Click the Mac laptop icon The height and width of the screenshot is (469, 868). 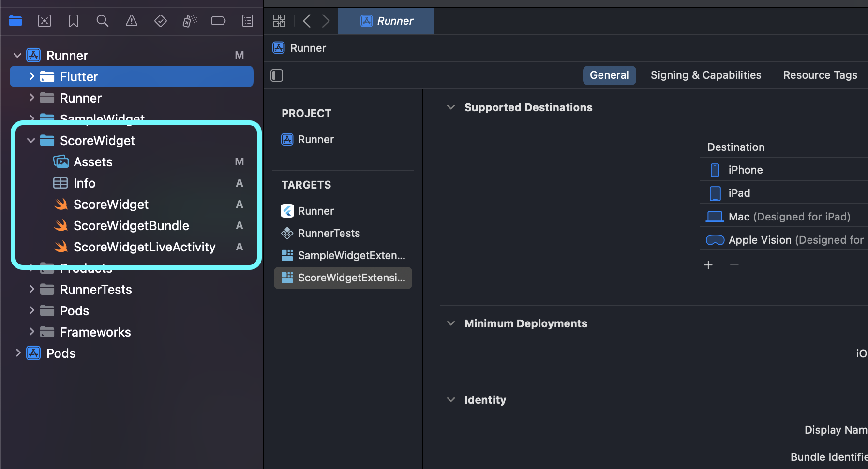[x=715, y=217]
